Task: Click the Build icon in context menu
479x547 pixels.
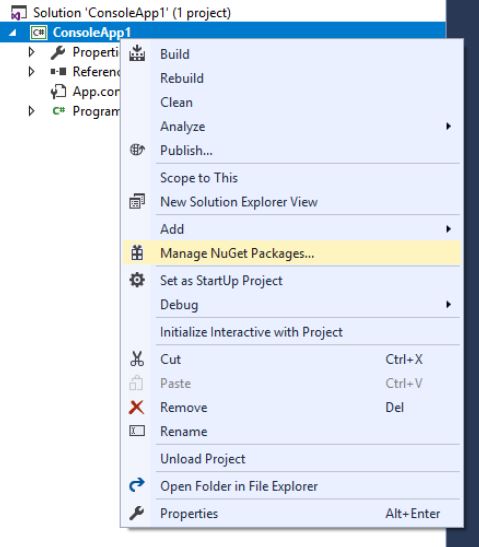Action: [137, 53]
